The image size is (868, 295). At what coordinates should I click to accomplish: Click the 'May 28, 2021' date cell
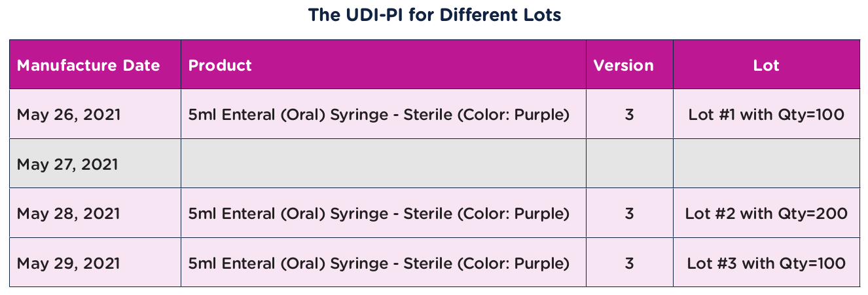69,214
